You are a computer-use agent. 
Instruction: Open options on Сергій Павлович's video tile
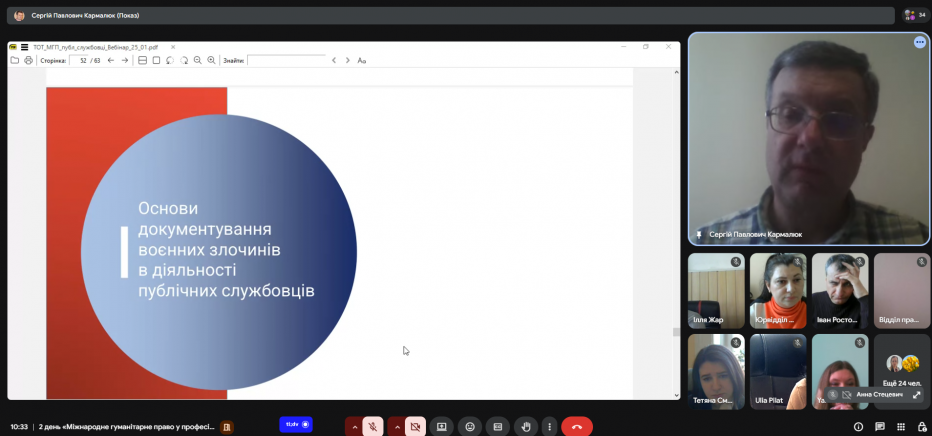[919, 42]
